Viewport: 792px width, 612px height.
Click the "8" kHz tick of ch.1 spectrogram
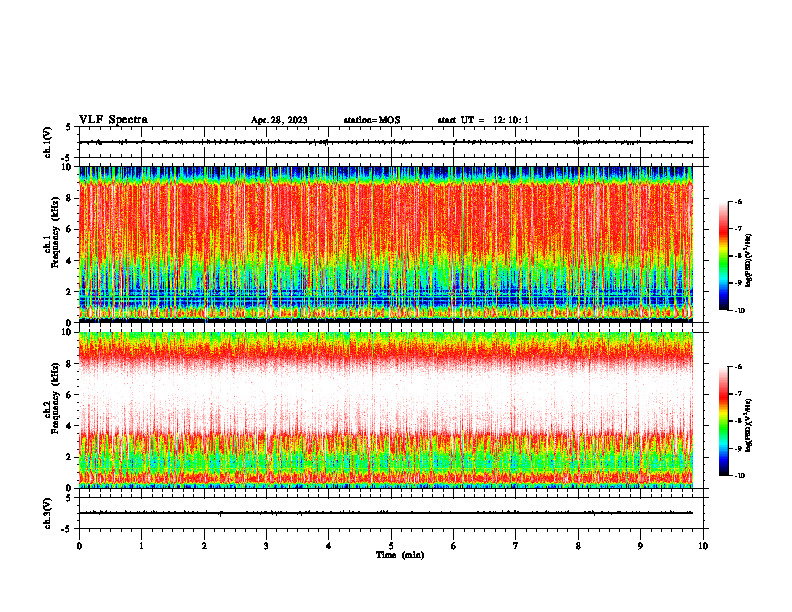[70, 198]
